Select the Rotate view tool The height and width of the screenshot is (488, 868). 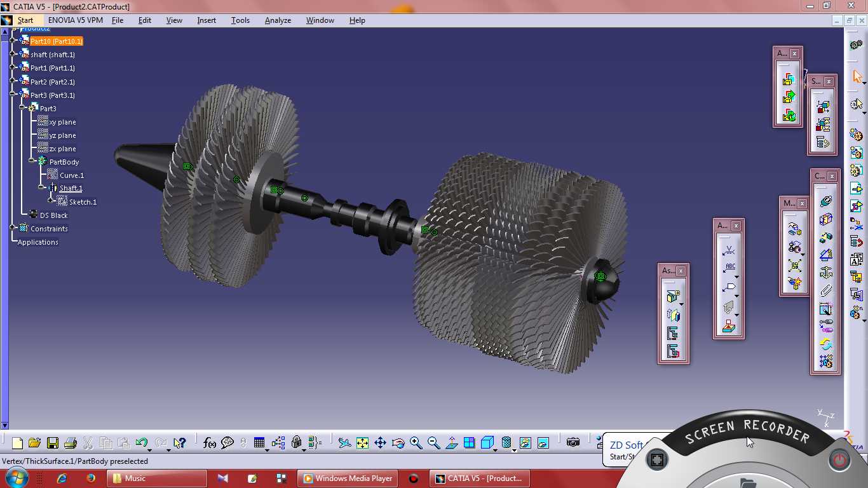[398, 443]
